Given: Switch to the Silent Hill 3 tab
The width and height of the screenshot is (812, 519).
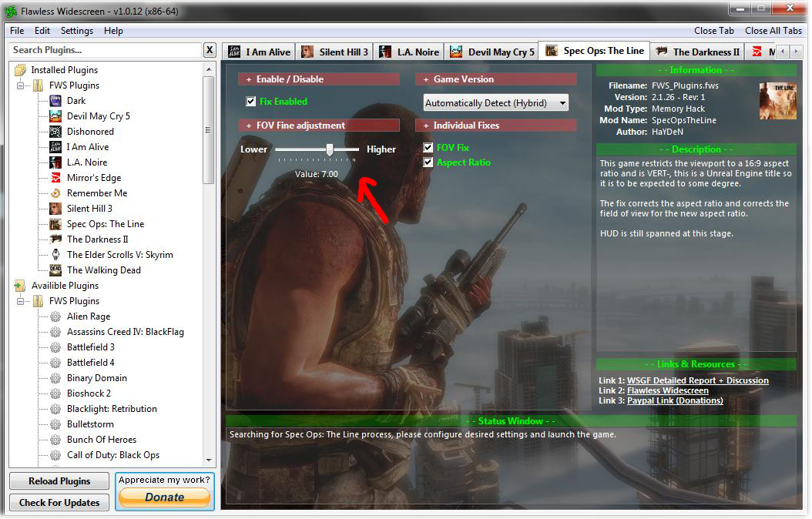Looking at the screenshot, I should click(335, 52).
